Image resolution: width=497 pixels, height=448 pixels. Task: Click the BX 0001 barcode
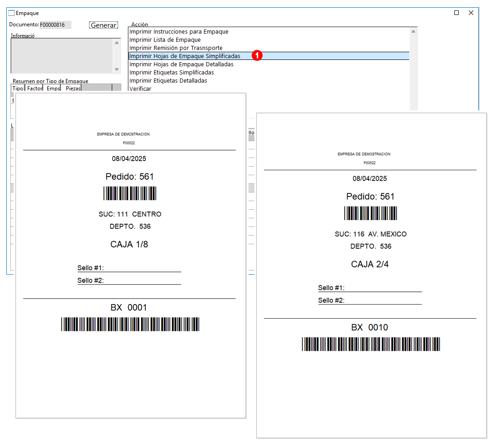click(130, 324)
